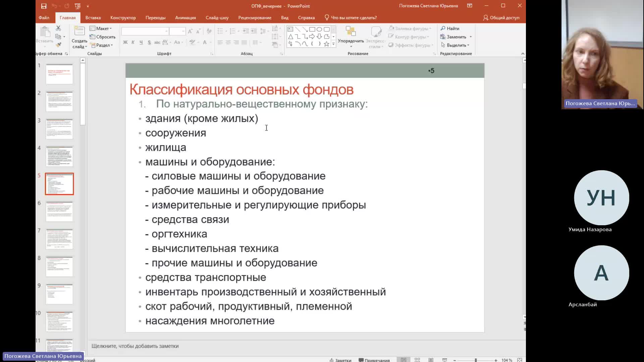Pick the oval shape in the shapes gallery
644x362 pixels.
(x=319, y=29)
